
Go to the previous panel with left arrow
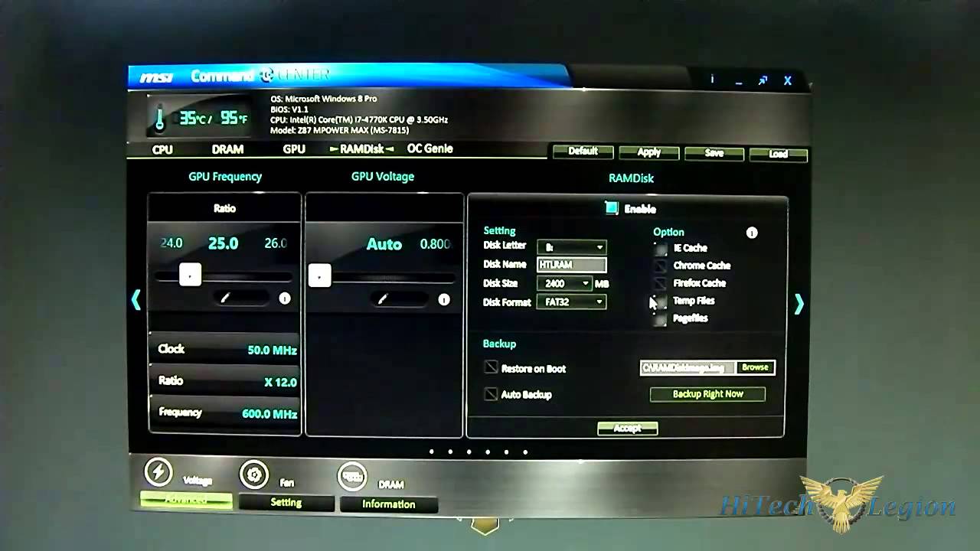tap(136, 300)
